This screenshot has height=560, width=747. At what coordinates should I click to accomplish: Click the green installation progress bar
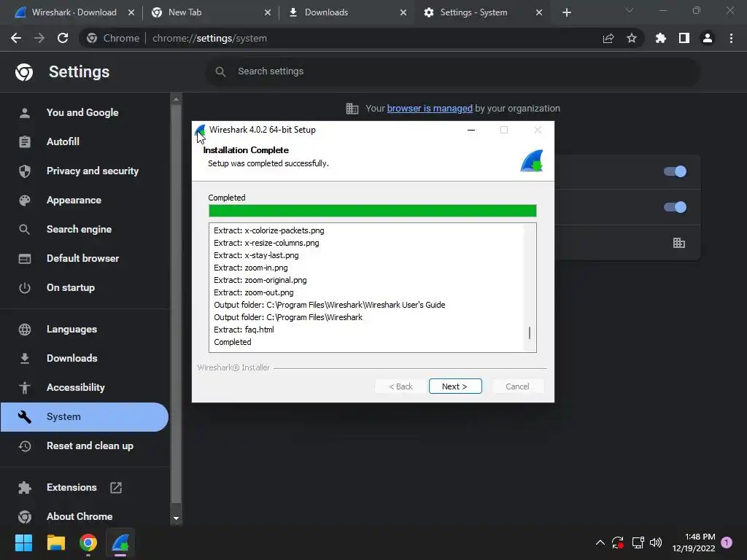coord(373,211)
